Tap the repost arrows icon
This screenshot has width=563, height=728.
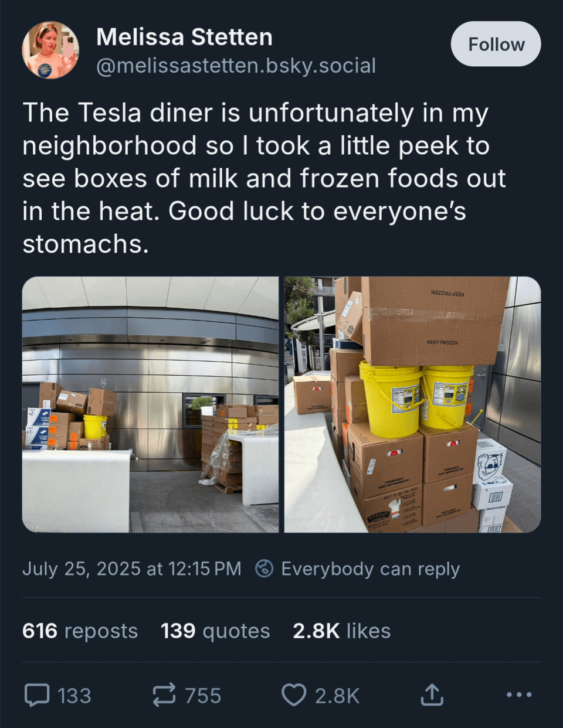pyautogui.click(x=164, y=695)
